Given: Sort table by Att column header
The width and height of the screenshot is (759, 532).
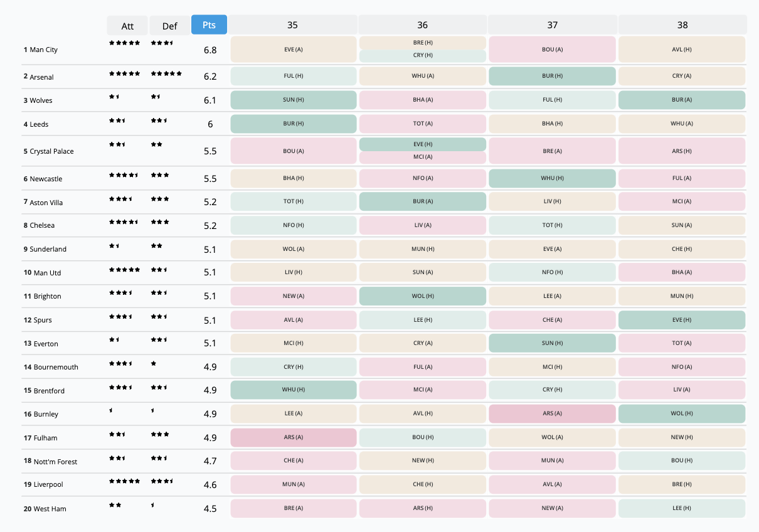Looking at the screenshot, I should [x=127, y=26].
